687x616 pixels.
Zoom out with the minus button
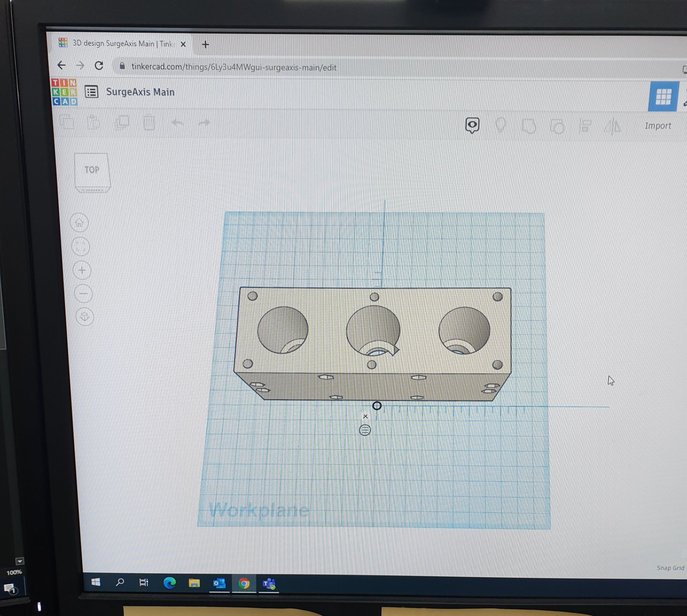(x=83, y=294)
